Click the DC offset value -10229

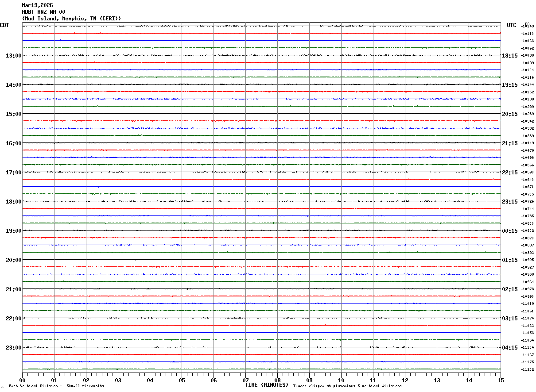click(x=528, y=107)
